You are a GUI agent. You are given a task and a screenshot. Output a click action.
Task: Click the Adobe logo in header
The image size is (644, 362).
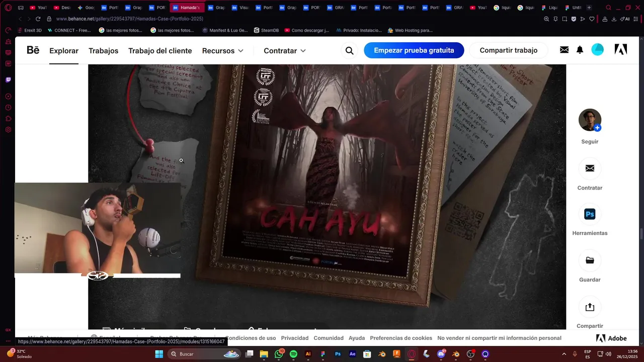621,49
